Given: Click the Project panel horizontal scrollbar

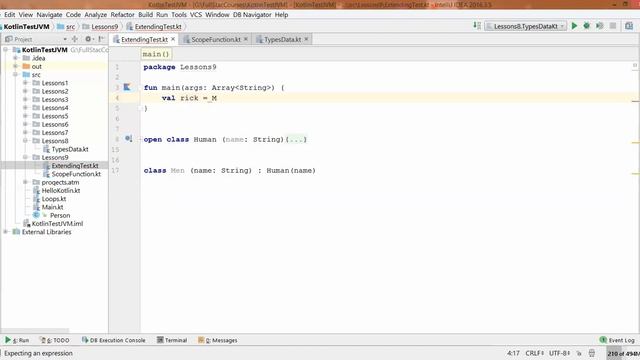Looking at the screenshot, I should pos(35,330).
